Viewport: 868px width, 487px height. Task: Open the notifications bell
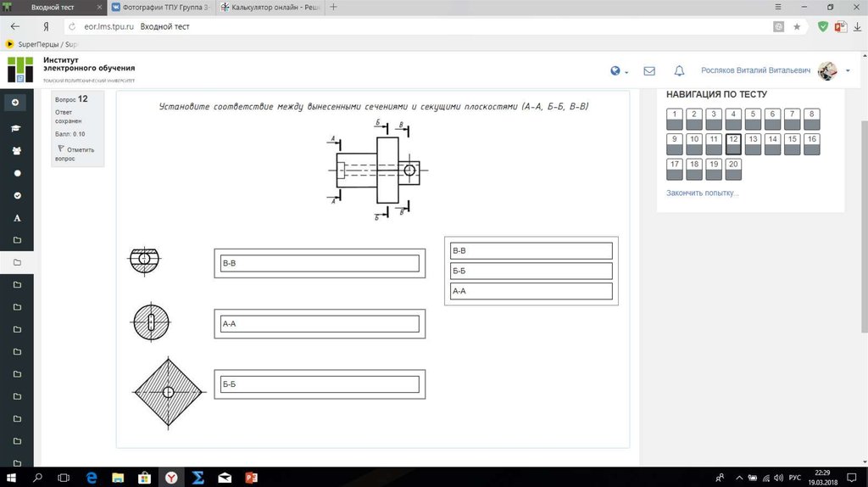(679, 71)
